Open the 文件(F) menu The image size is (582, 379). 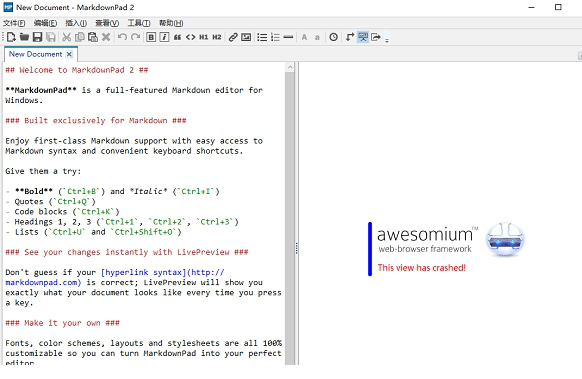pos(14,23)
